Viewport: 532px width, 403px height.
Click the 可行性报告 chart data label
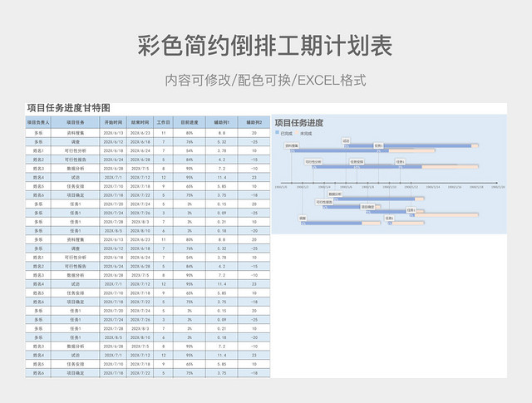(324, 202)
